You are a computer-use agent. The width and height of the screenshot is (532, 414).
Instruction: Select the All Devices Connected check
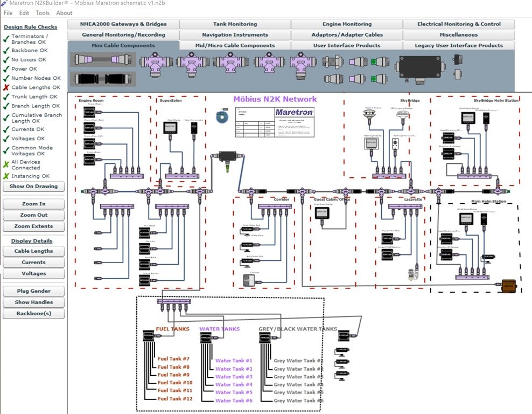[22, 165]
